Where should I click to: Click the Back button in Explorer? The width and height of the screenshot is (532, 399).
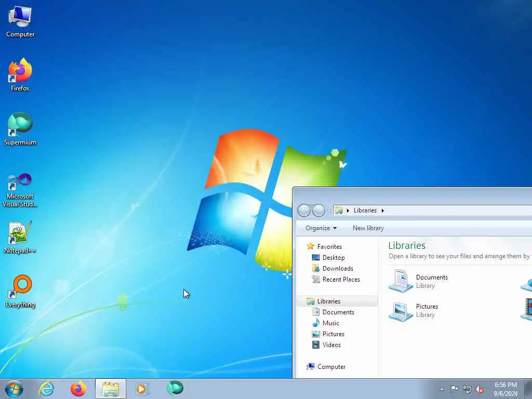click(x=304, y=210)
